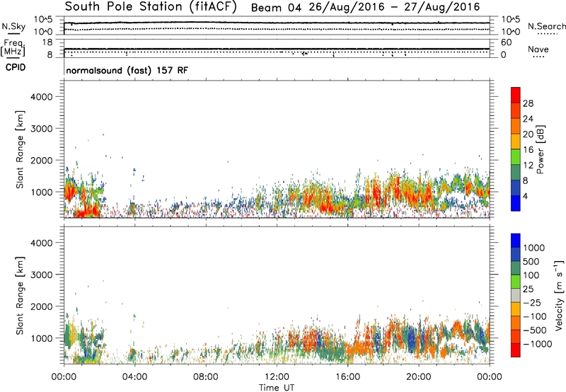The image size is (566, 392).
Task: Click 'Slant Range [km]' label of velocity plot
Action: (x=20, y=296)
